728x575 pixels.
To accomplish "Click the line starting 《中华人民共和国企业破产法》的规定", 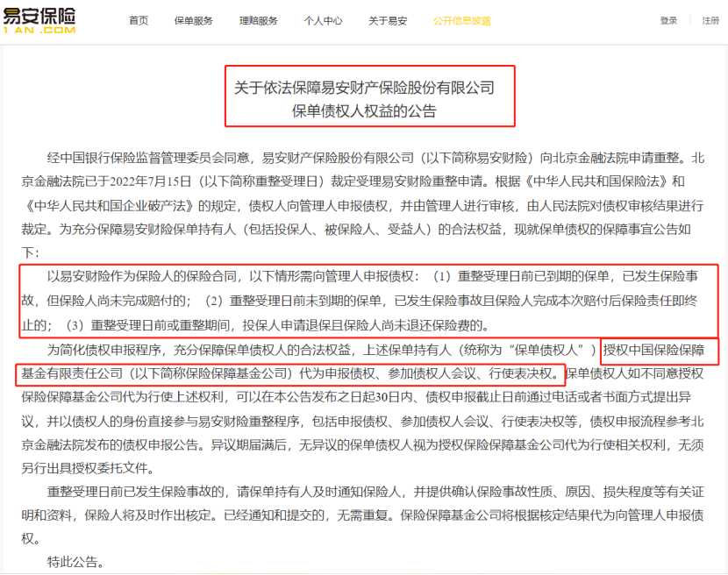I will (x=362, y=205).
